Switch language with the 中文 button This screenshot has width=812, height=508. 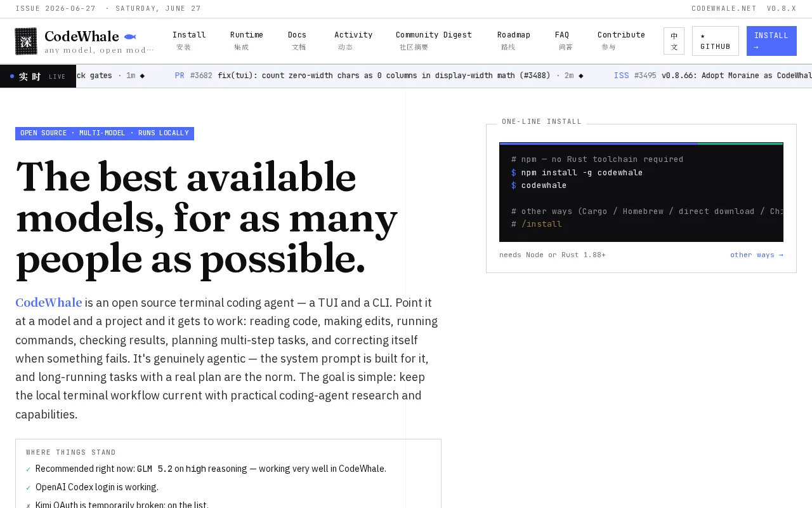click(674, 41)
